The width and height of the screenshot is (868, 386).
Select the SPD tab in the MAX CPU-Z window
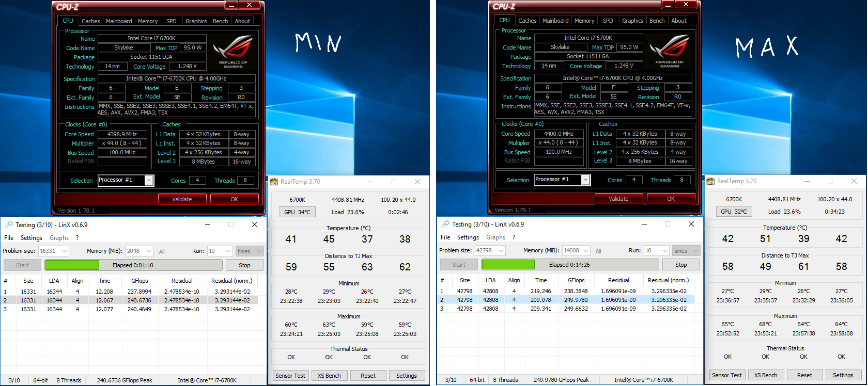[x=608, y=21]
